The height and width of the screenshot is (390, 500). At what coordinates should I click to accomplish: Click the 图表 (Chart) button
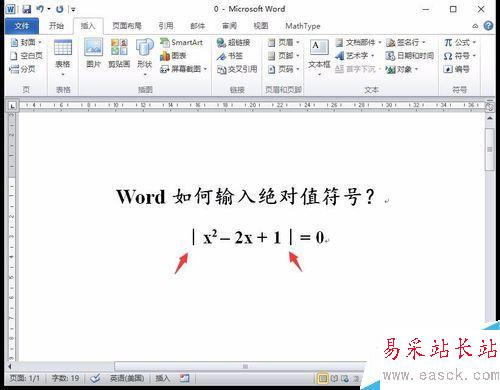click(173, 56)
